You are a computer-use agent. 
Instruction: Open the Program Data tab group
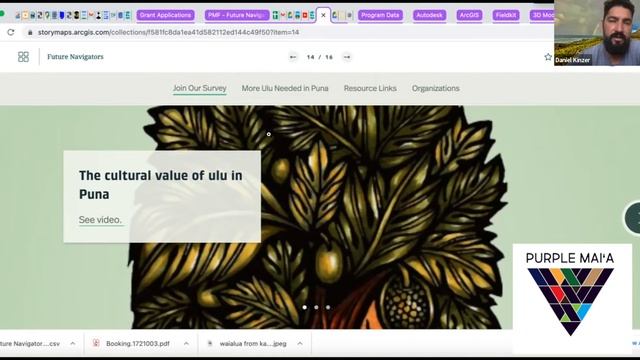380,15
